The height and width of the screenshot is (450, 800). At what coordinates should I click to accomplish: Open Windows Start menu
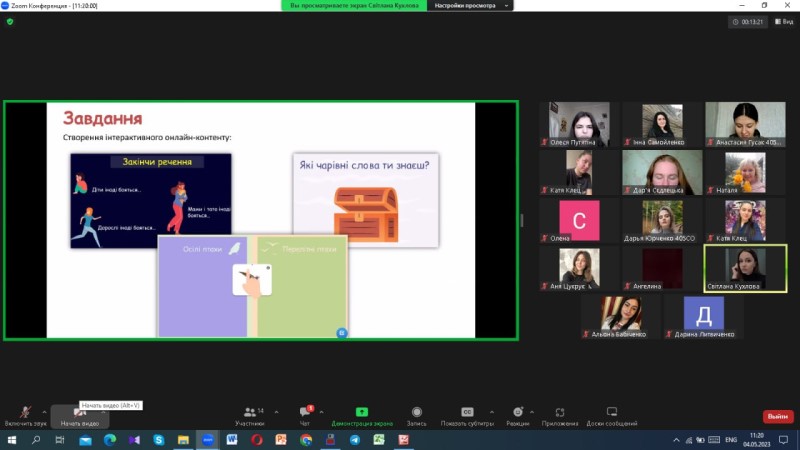[11, 440]
